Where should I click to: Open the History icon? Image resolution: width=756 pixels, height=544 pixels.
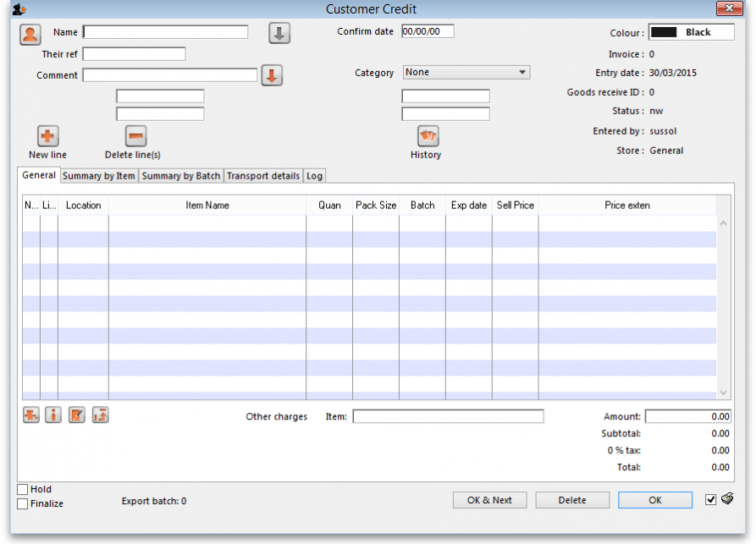point(428,136)
